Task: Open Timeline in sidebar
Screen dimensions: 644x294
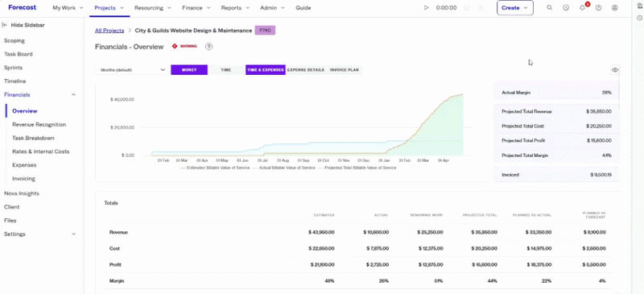Action: coord(14,81)
